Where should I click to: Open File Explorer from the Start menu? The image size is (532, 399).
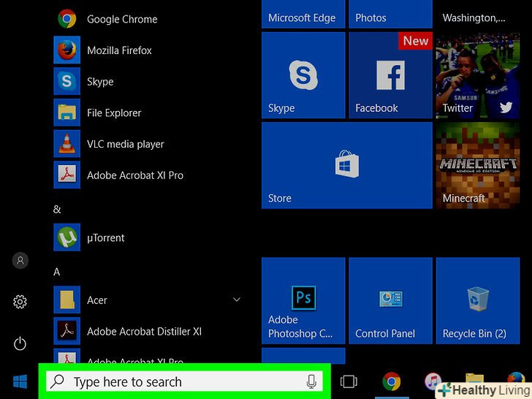[113, 113]
